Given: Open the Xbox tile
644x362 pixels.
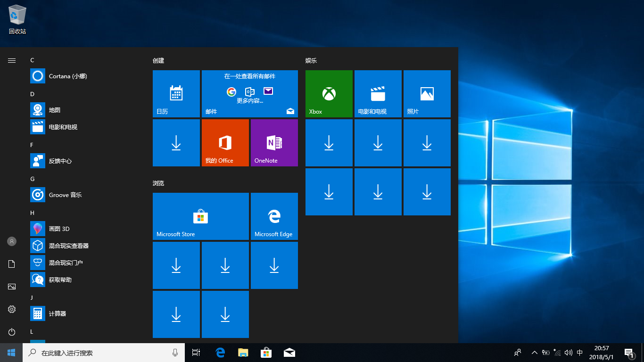Looking at the screenshot, I should tap(329, 94).
